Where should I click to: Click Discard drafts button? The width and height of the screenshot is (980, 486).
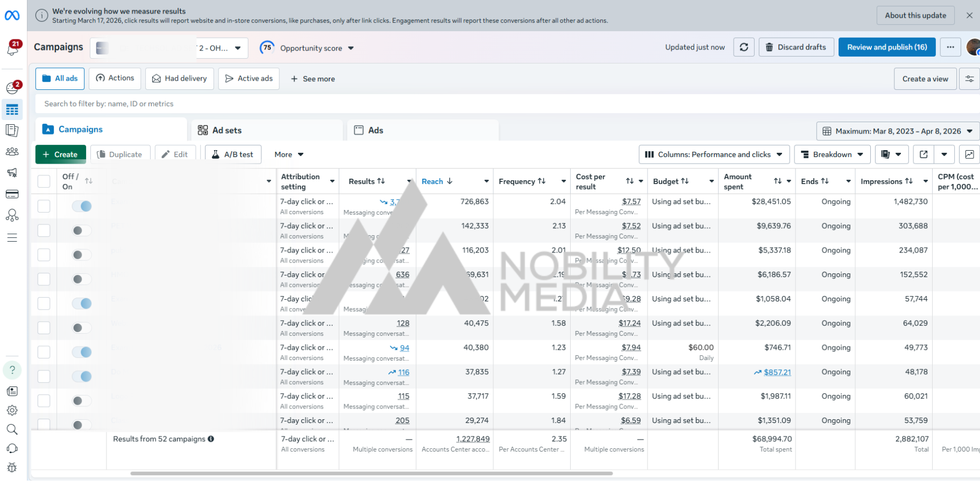[x=796, y=47]
